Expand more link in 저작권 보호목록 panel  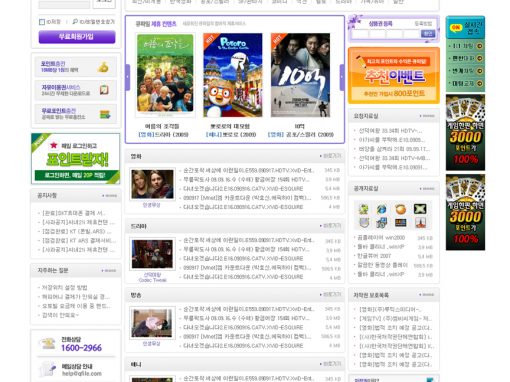427,295
